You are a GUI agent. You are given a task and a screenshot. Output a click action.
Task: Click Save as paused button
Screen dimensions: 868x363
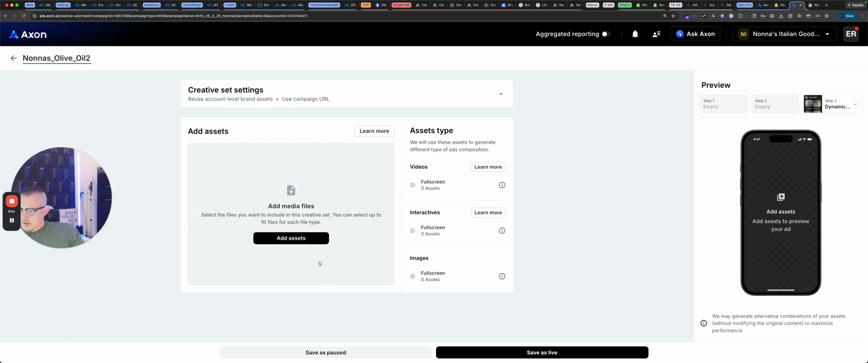point(325,353)
